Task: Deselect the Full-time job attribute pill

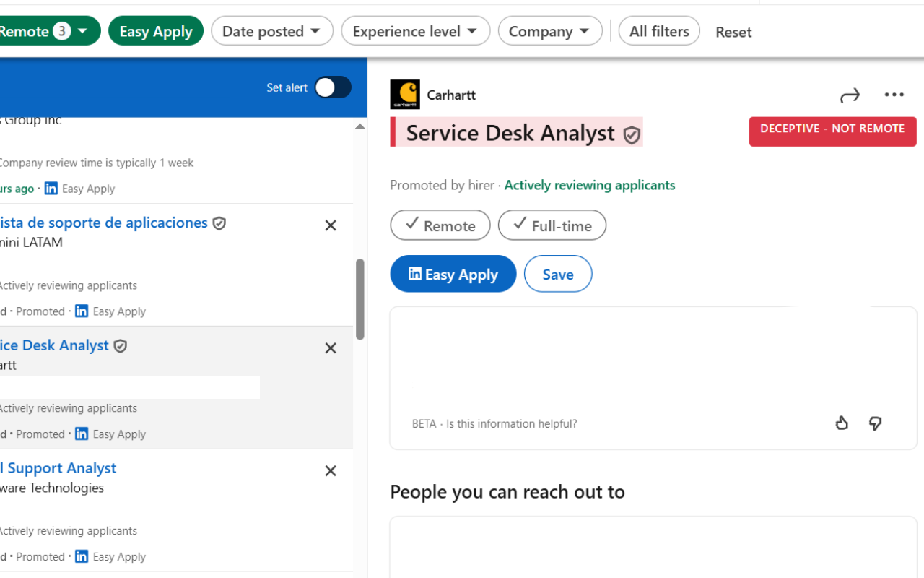Action: point(552,225)
